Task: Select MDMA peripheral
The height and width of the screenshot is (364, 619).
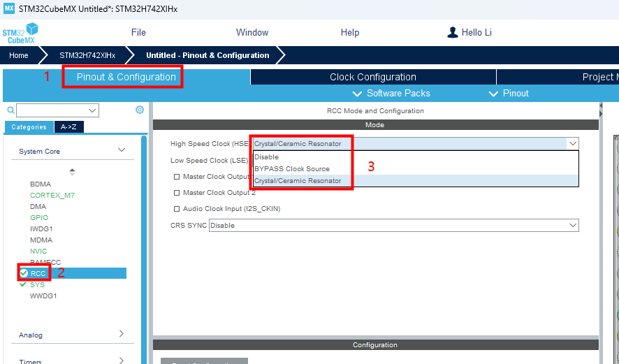Action: [x=41, y=240]
